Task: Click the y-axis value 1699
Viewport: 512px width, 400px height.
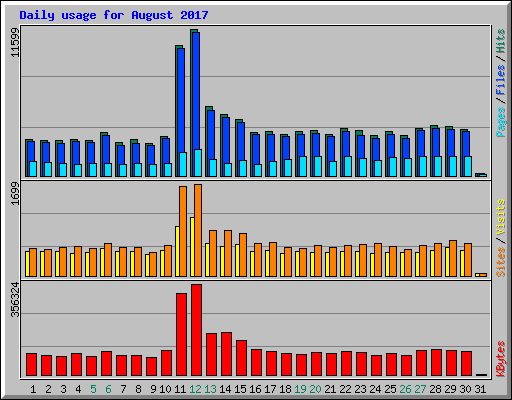Action: 15,194
